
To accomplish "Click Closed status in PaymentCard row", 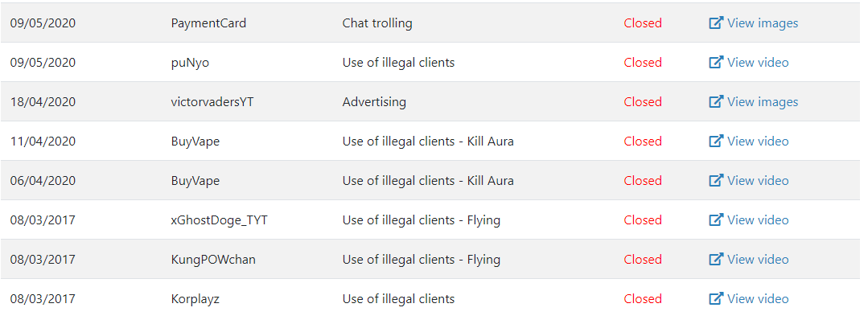I will coord(643,23).
